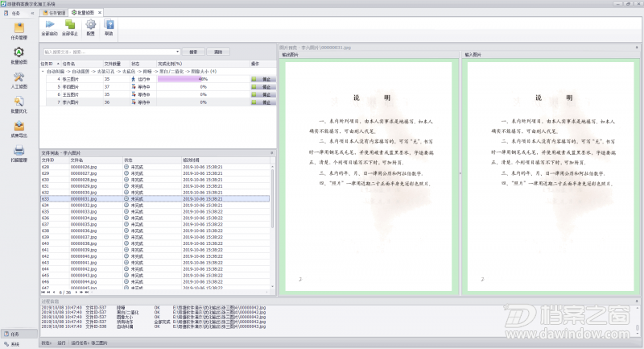Close the 批量纠图 tab
This screenshot has height=349, width=644.
pyautogui.click(x=99, y=13)
